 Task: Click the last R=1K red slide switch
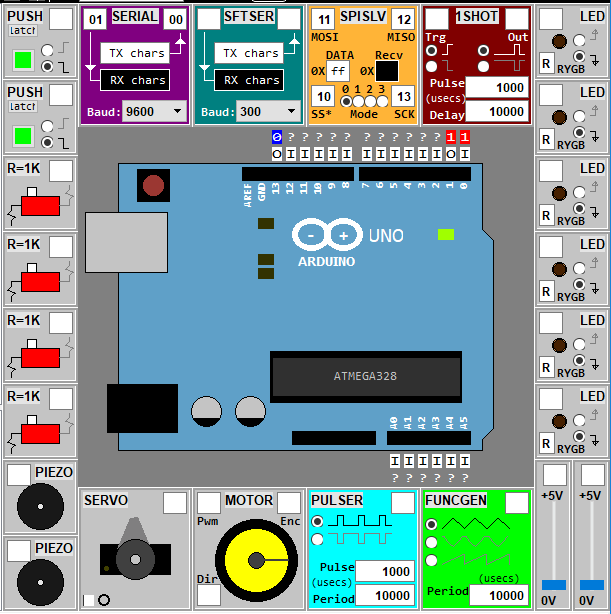pyautogui.click(x=40, y=434)
